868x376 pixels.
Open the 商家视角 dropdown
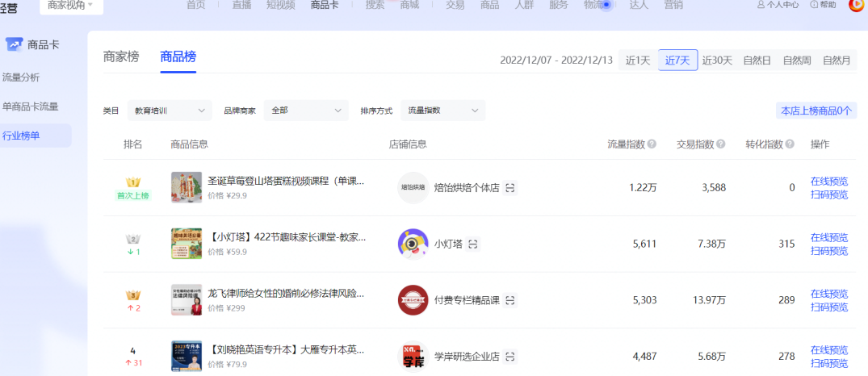(71, 6)
